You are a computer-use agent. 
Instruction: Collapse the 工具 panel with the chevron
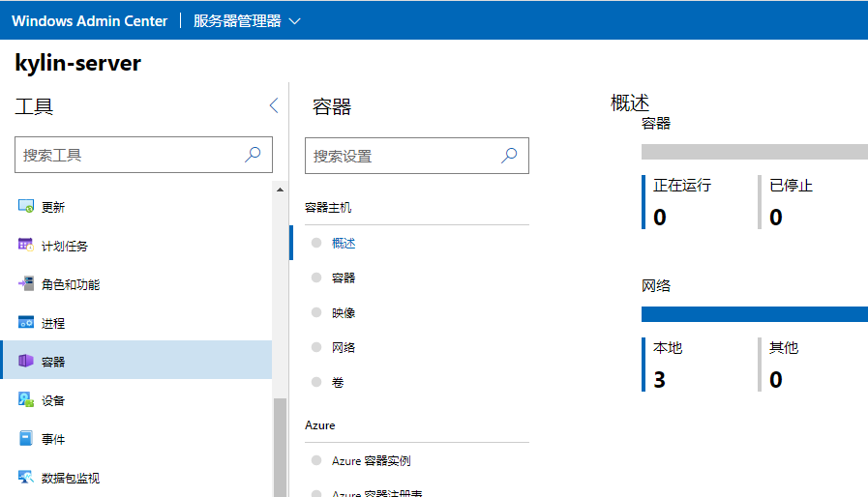(274, 105)
